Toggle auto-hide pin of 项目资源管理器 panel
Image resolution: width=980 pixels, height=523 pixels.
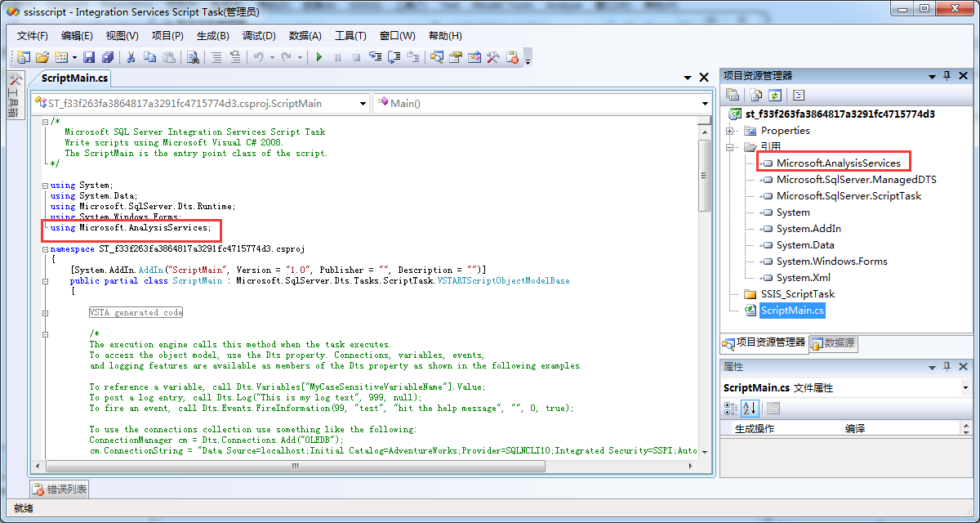(x=947, y=75)
